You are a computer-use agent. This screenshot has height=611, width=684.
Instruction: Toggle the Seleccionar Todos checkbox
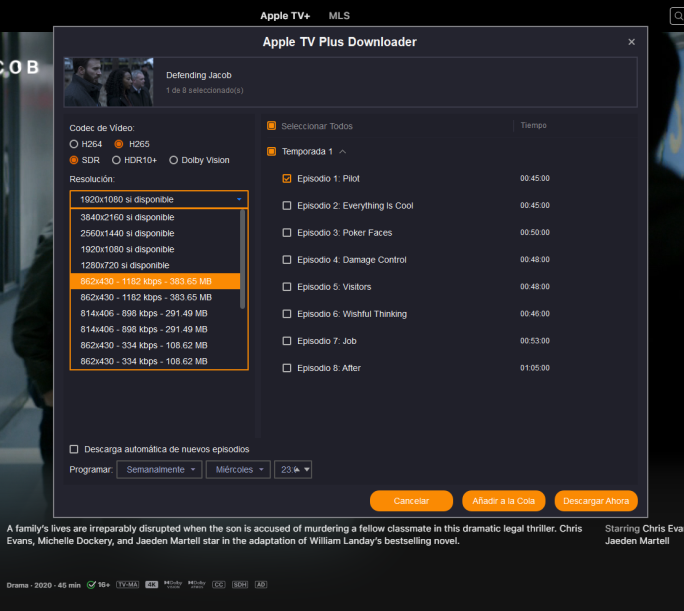[x=271, y=126]
